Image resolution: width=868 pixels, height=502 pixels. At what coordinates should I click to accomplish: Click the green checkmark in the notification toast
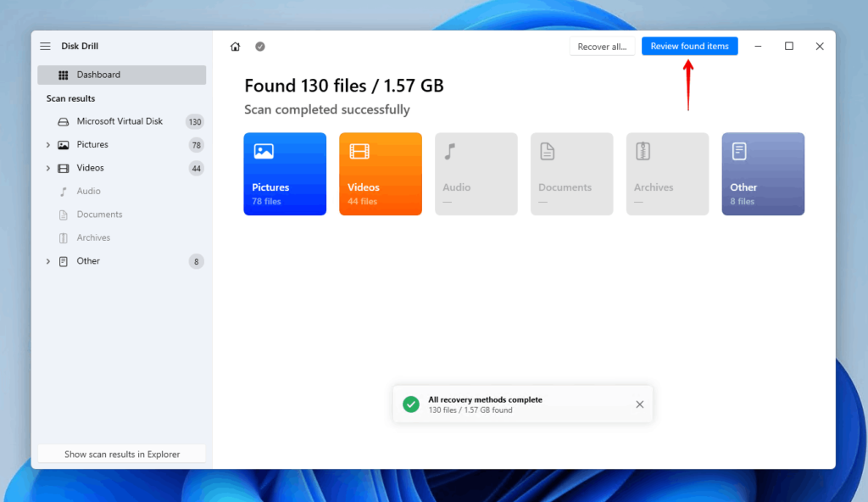coord(410,404)
